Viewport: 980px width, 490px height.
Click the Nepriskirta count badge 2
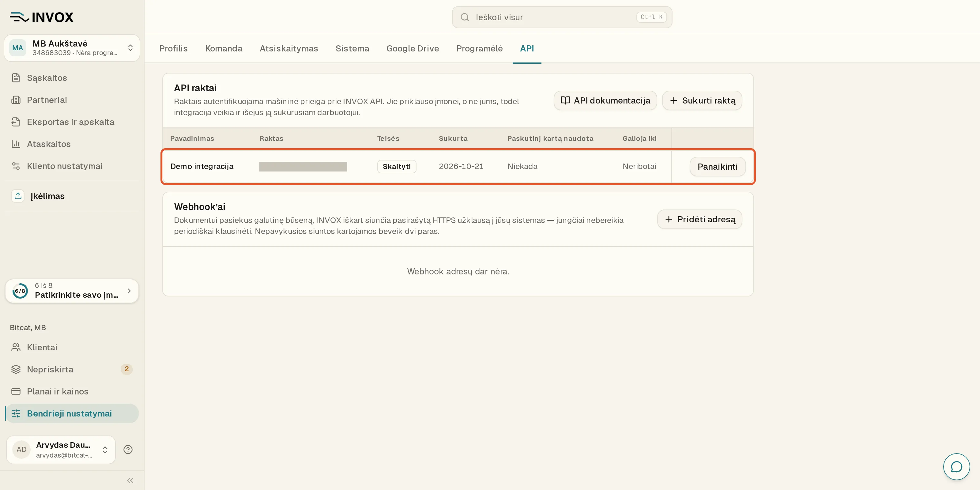pyautogui.click(x=127, y=369)
